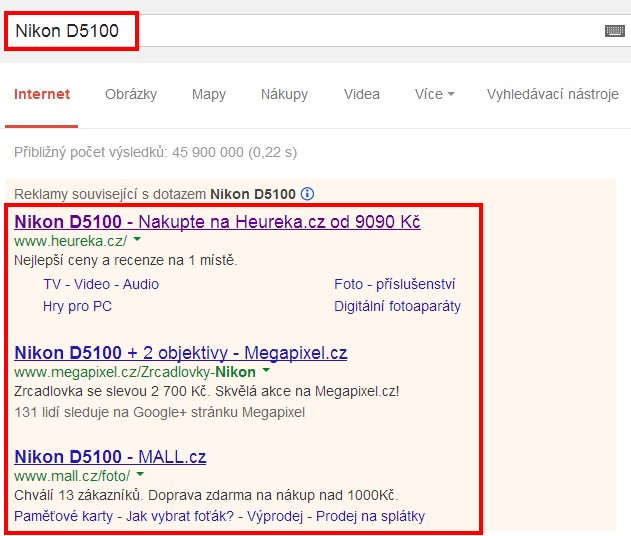Open Jak vybrat foťák? sitelink
631x536 pixels.
180,516
